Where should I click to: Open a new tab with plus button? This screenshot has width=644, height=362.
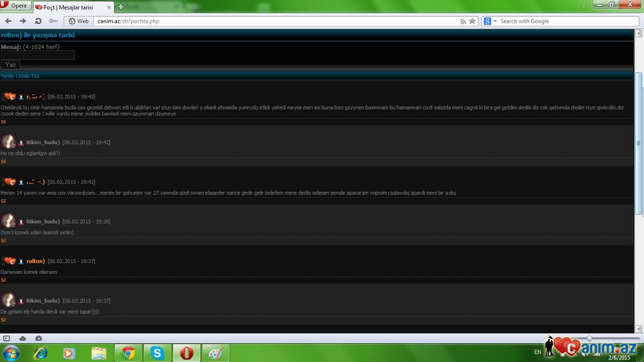(x=121, y=7)
